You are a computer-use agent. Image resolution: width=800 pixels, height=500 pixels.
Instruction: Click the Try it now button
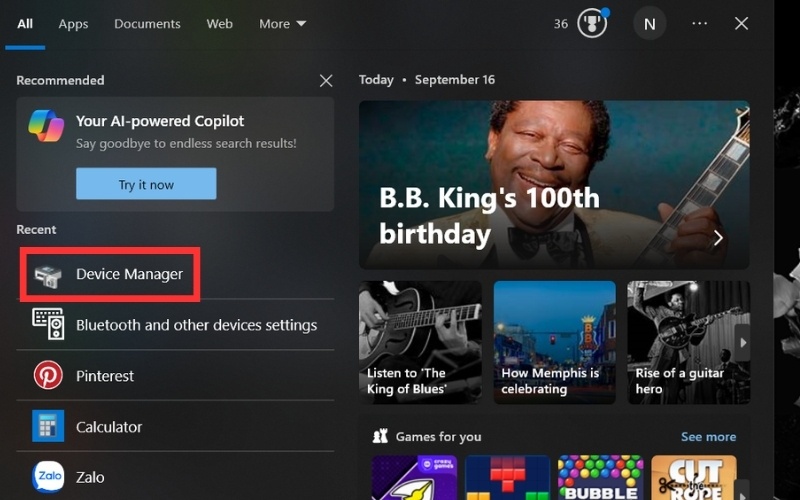(146, 184)
